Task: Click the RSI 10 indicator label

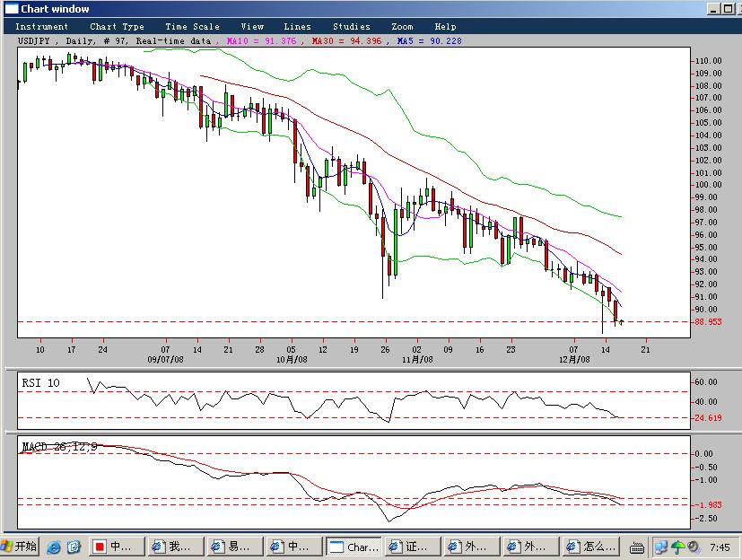Action: pyautogui.click(x=41, y=383)
